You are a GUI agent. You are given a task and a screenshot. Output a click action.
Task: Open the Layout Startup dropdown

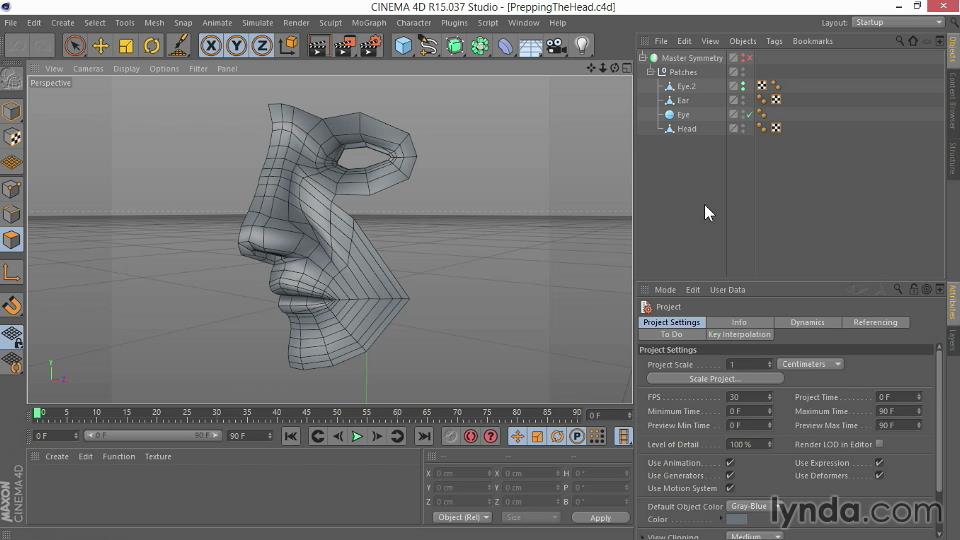[898, 22]
